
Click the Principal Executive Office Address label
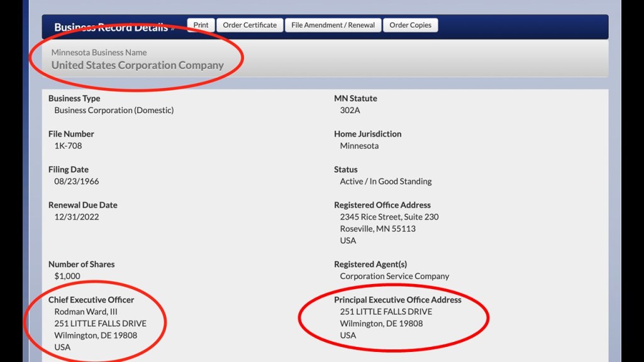397,300
